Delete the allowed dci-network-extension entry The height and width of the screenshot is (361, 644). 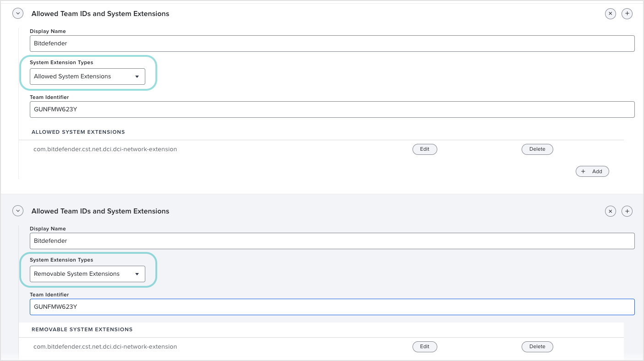537,149
